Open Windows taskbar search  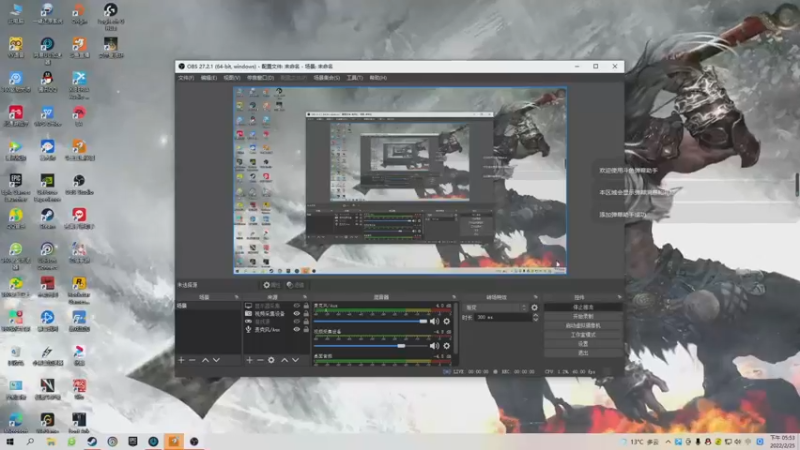tap(30, 441)
